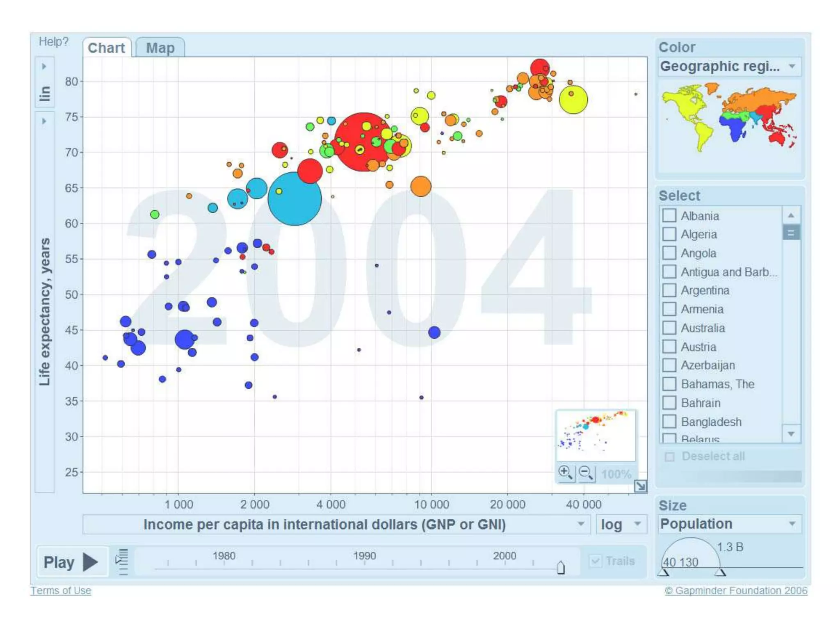Switch to the Map tab

(160, 48)
